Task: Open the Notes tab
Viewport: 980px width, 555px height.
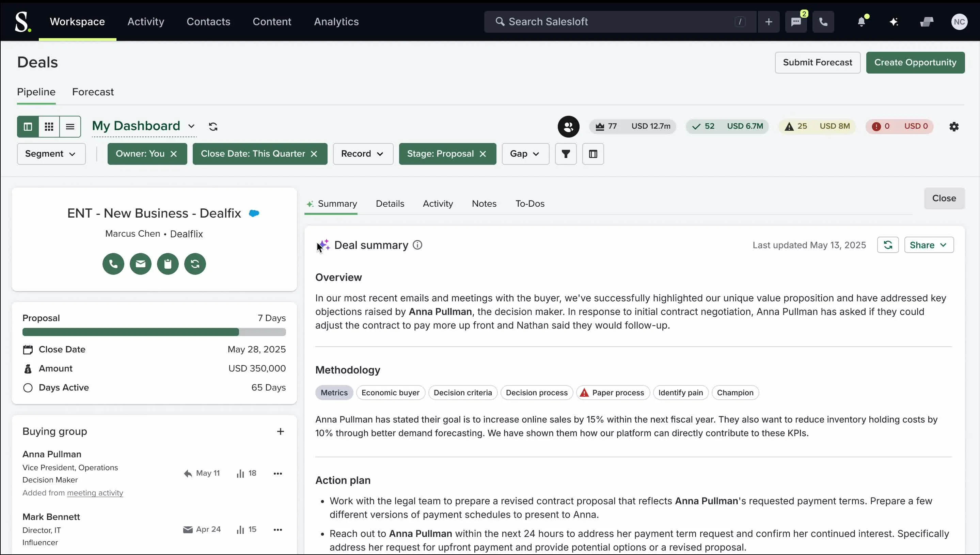Action: [484, 204]
